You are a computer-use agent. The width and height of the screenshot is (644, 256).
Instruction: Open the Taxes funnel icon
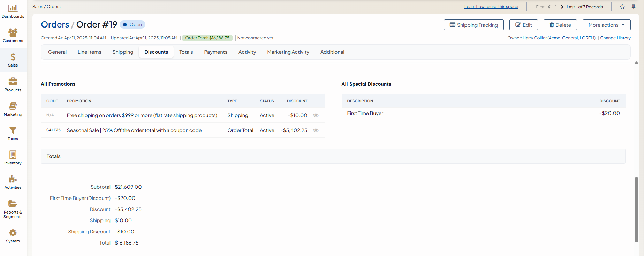click(13, 131)
